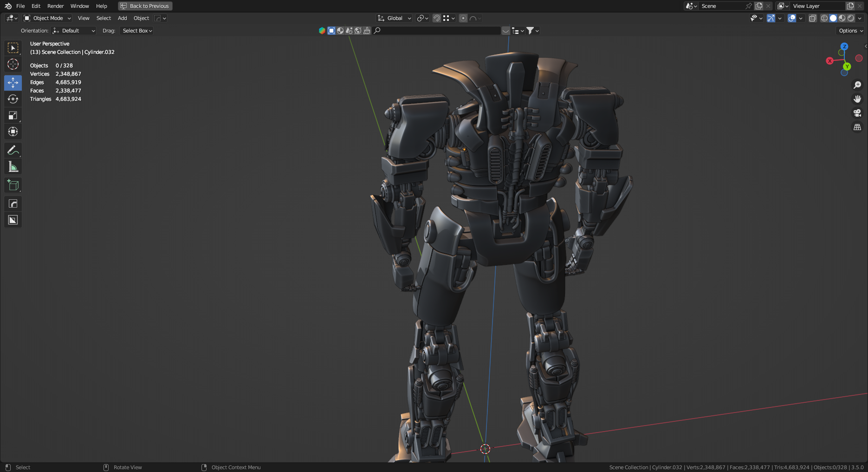The width and height of the screenshot is (868, 472).
Task: Open the Options dropdown
Action: click(851, 31)
